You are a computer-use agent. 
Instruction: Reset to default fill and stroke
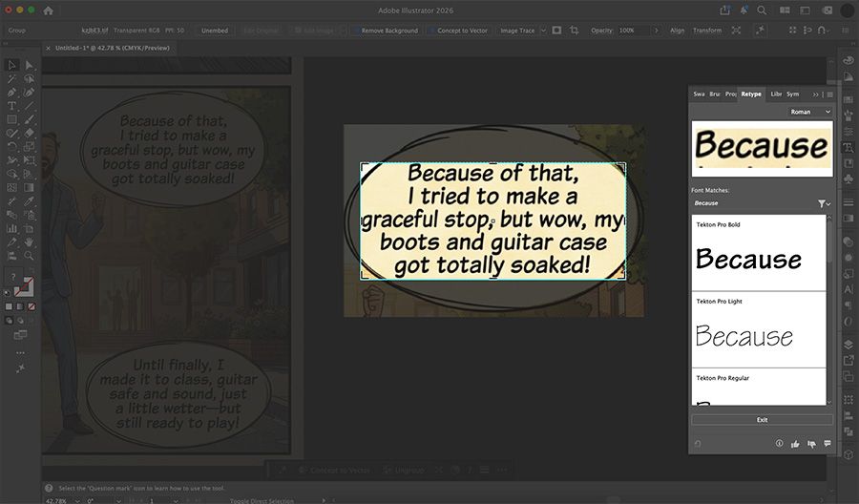click(x=7, y=293)
